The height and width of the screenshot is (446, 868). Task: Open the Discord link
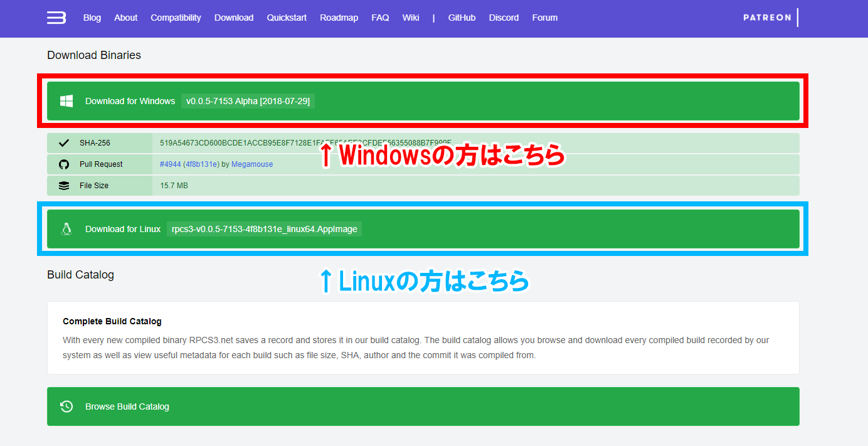(x=504, y=18)
